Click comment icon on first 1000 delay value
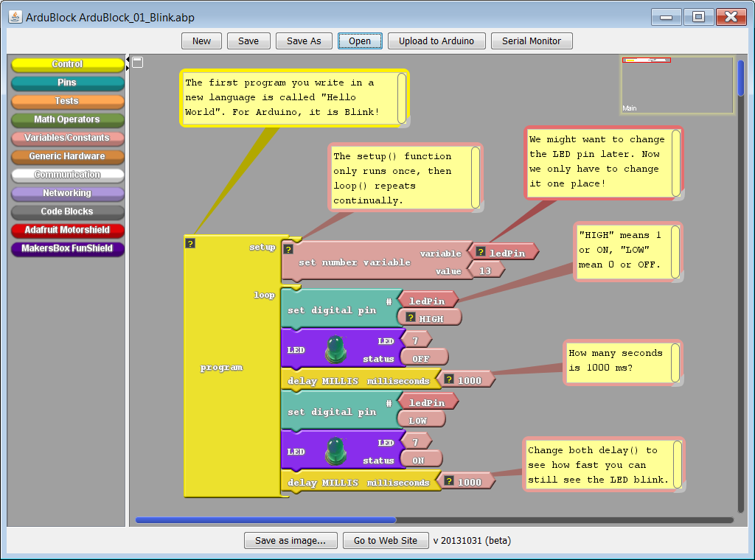755x560 pixels. tap(449, 379)
